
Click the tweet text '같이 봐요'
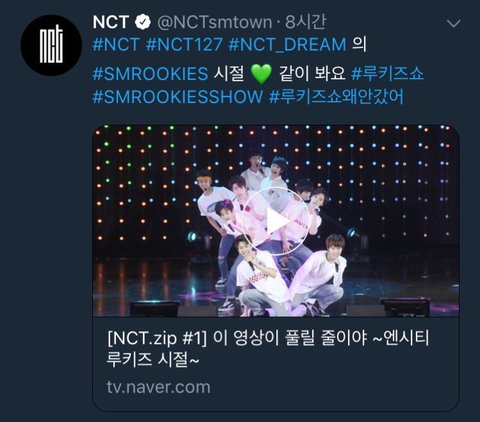tap(312, 73)
